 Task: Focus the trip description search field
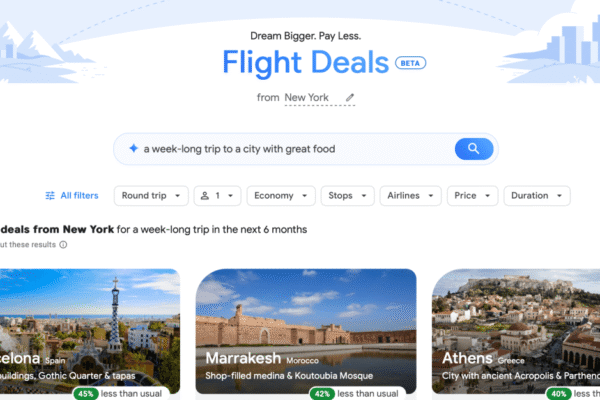[x=291, y=149]
